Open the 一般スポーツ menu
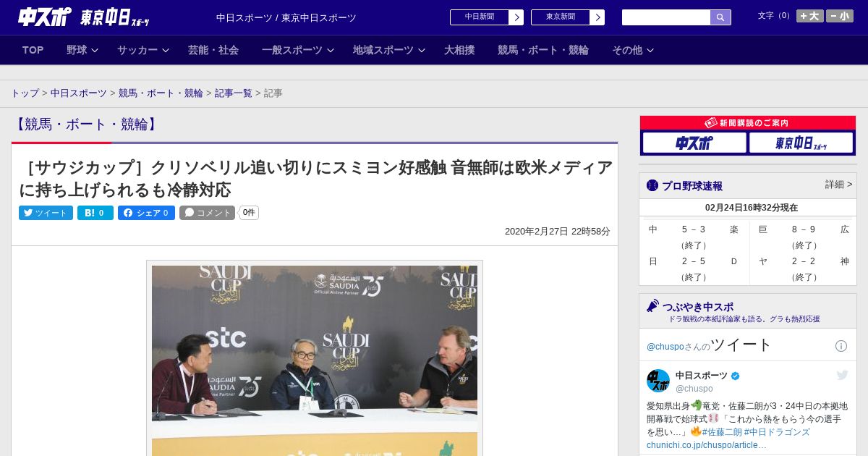The width and height of the screenshot is (868, 456). tap(292, 50)
